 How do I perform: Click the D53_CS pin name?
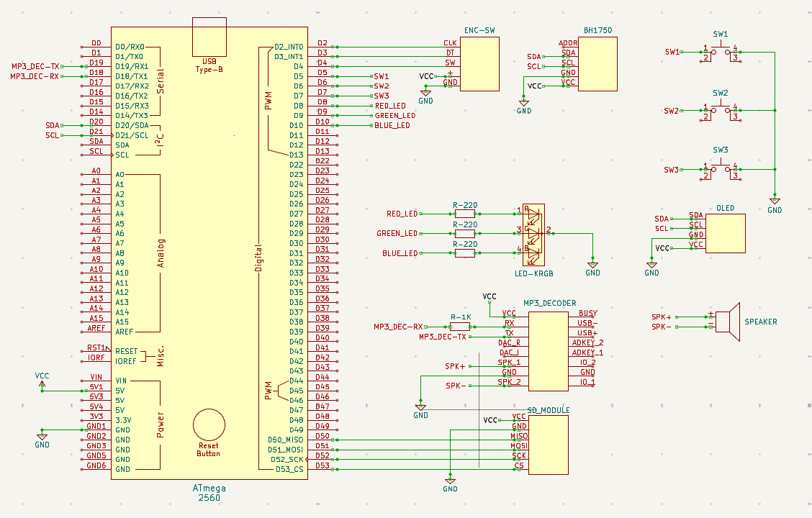point(289,469)
